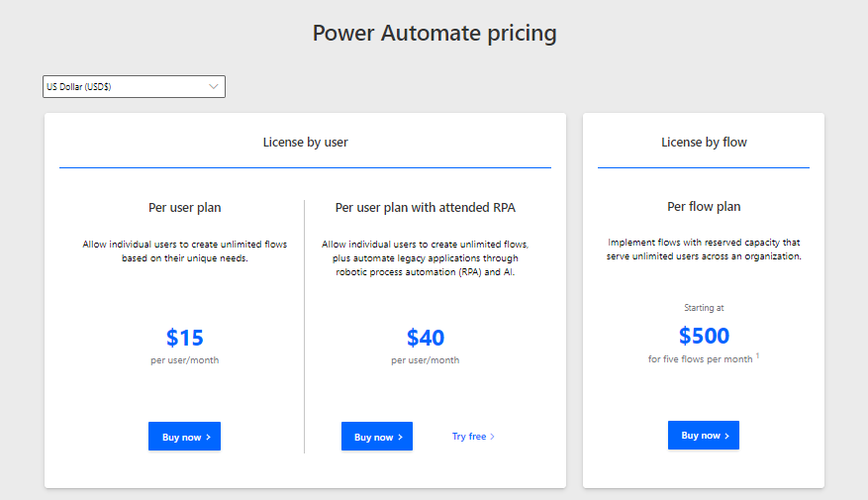Open the Try free link
868x500 pixels.
click(473, 437)
